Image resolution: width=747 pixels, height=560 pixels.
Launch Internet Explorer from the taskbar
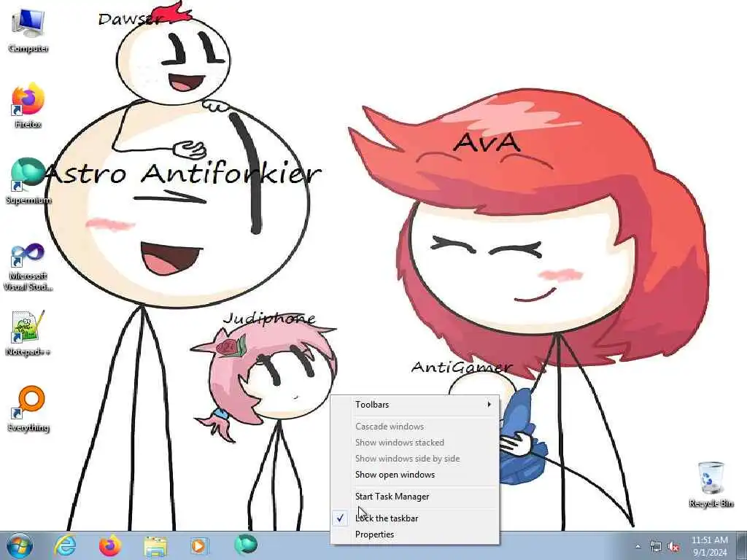pyautogui.click(x=65, y=545)
